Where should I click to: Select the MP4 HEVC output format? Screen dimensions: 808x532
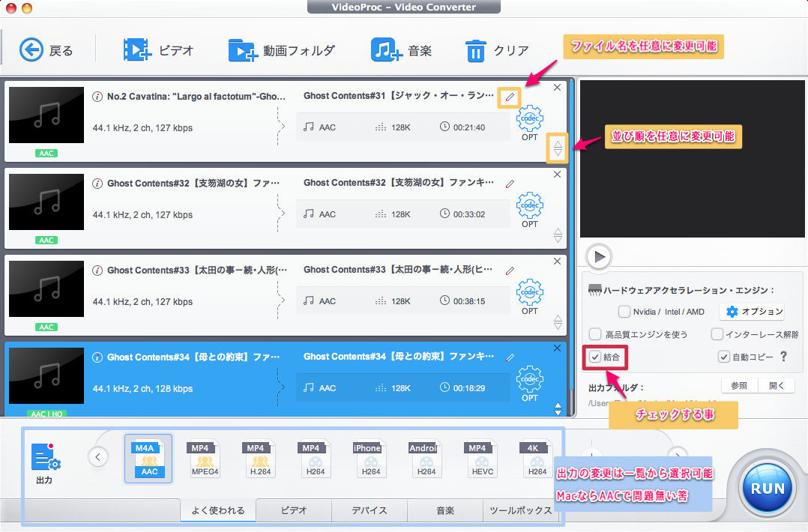(x=483, y=459)
